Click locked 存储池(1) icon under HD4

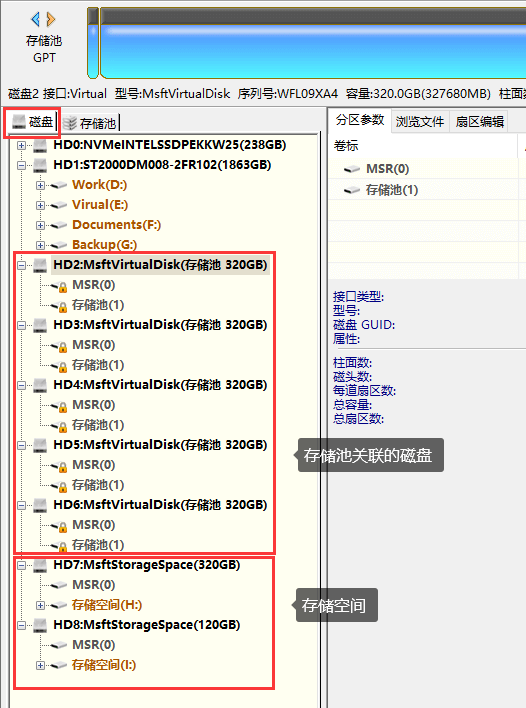point(59,426)
